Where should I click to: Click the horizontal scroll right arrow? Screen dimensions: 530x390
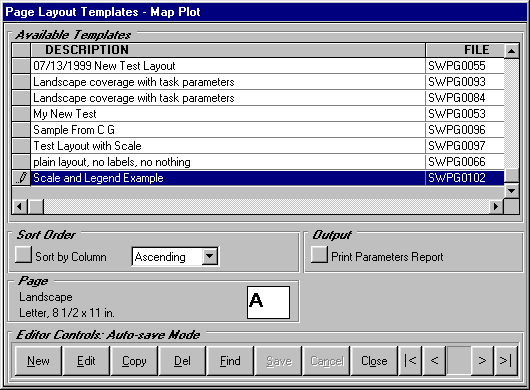pos(496,206)
